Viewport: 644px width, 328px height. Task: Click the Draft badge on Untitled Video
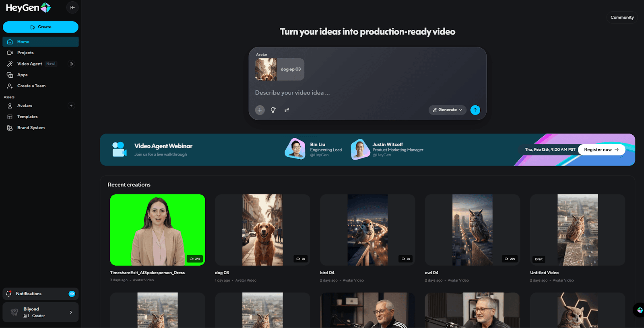point(539,259)
